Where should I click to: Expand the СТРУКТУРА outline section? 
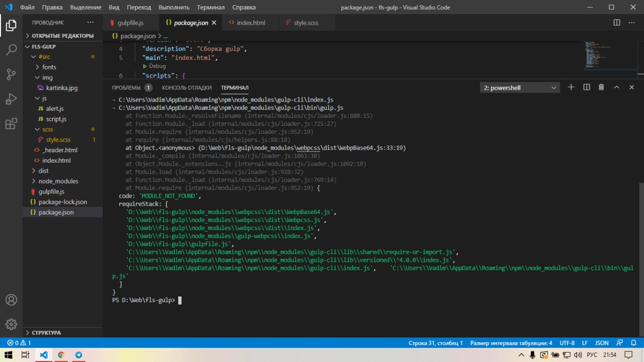pos(63,332)
